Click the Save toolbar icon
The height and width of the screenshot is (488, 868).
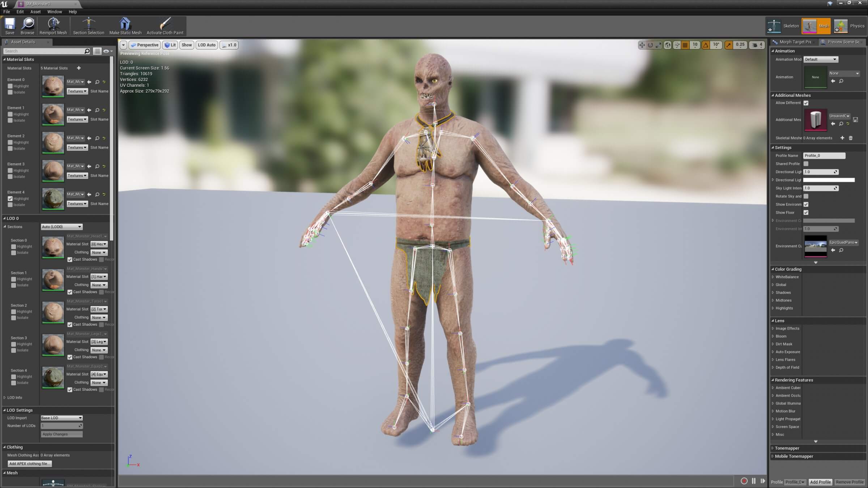point(10,25)
